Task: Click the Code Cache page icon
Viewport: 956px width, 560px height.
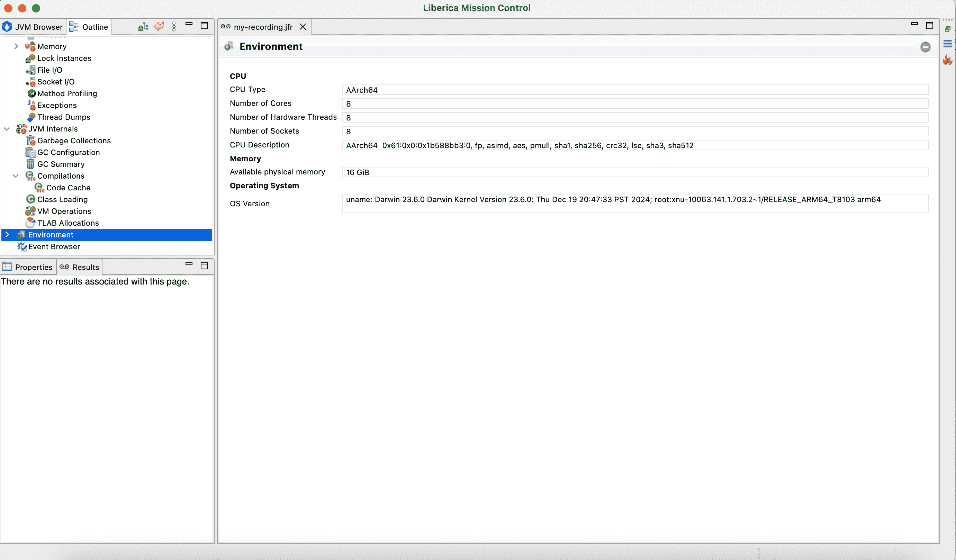Action: click(x=39, y=188)
